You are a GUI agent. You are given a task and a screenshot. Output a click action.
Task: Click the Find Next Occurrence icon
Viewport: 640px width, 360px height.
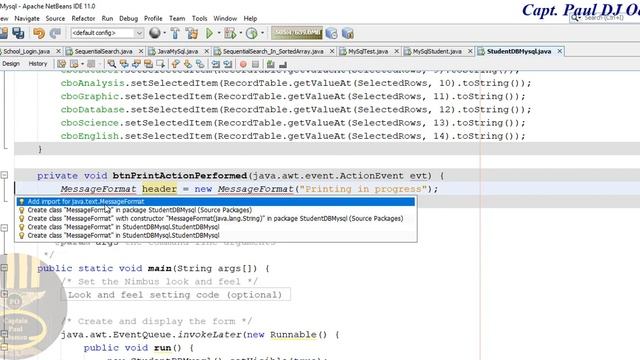coord(136,64)
